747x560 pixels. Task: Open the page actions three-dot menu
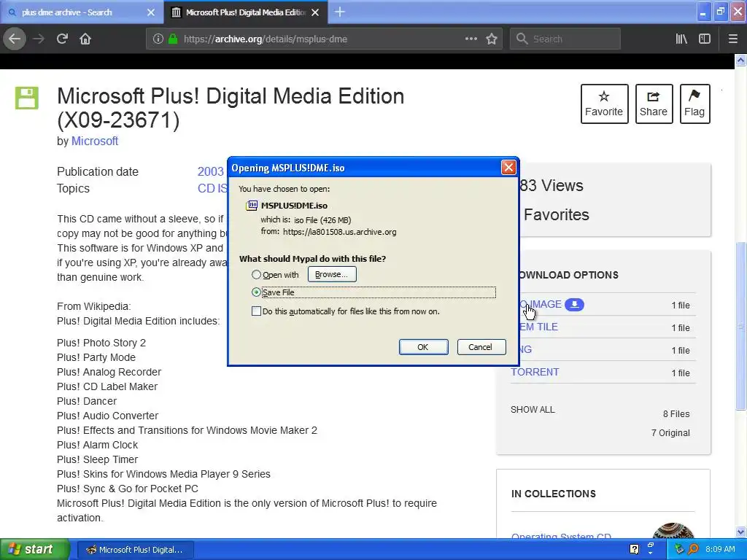471,39
